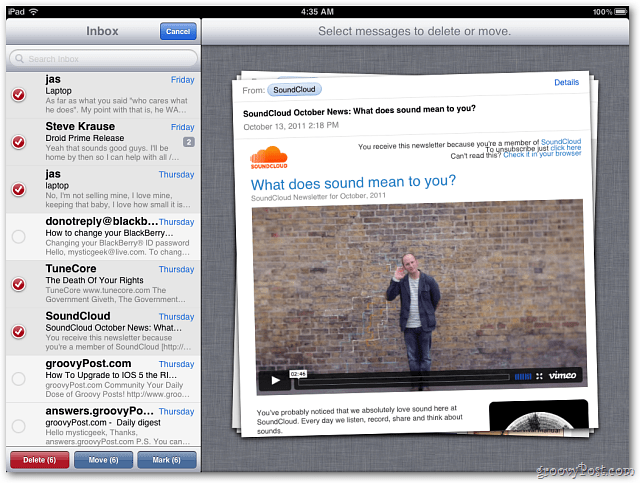Show sender Details in email header
Screen dimensions: 640x483
pos(566,82)
